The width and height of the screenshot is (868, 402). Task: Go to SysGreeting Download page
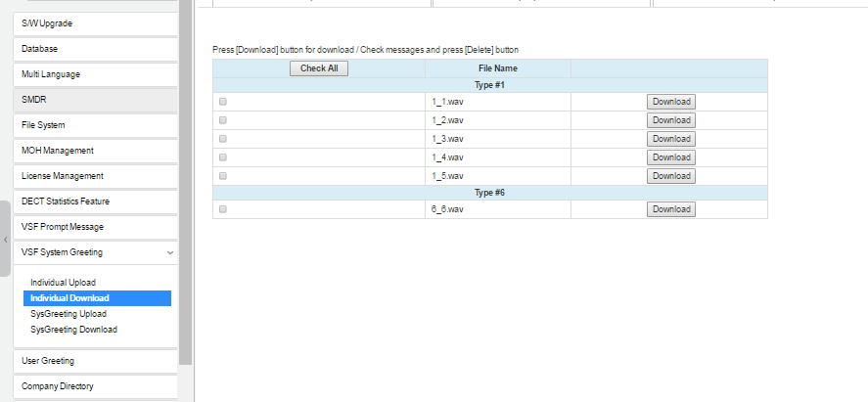(x=73, y=330)
